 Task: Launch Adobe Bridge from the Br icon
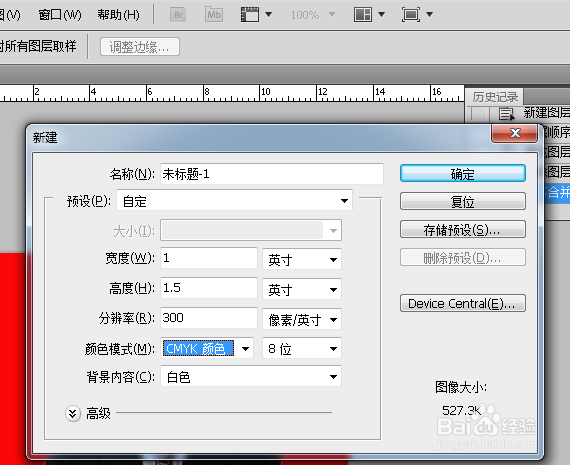[178, 15]
